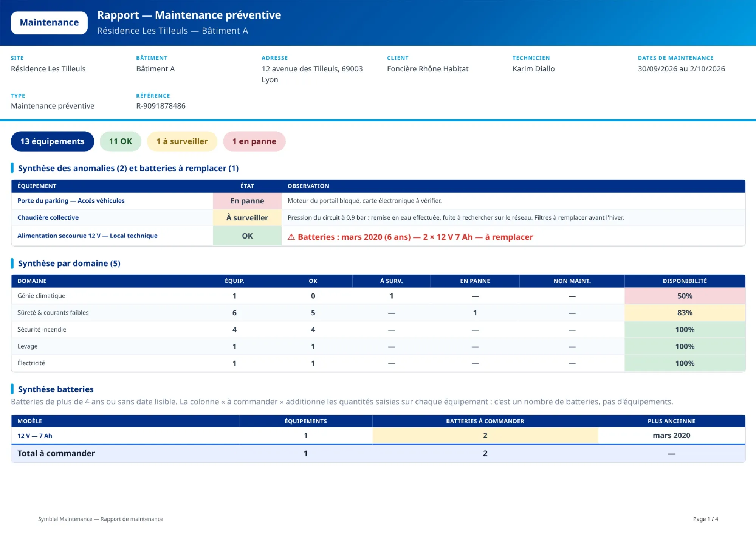This screenshot has height=535, width=756.
Task: Click the 'Symbiel Maintenance — Rapport de maintenance' footer
Action: 101,519
